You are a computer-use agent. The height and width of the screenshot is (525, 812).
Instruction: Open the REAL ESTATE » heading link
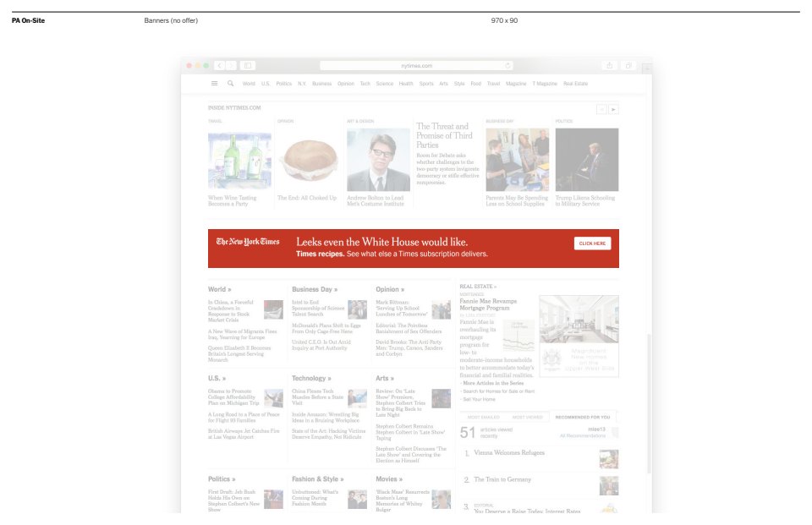[x=477, y=287]
